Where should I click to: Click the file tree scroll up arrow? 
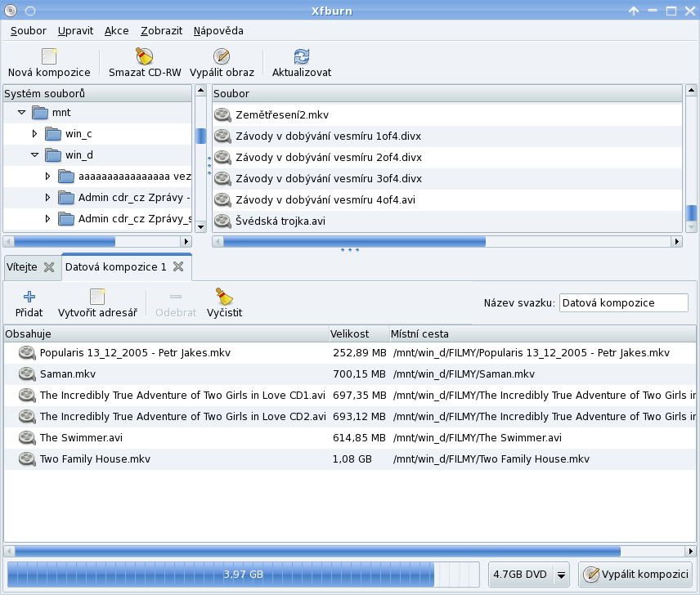pyautogui.click(x=201, y=91)
